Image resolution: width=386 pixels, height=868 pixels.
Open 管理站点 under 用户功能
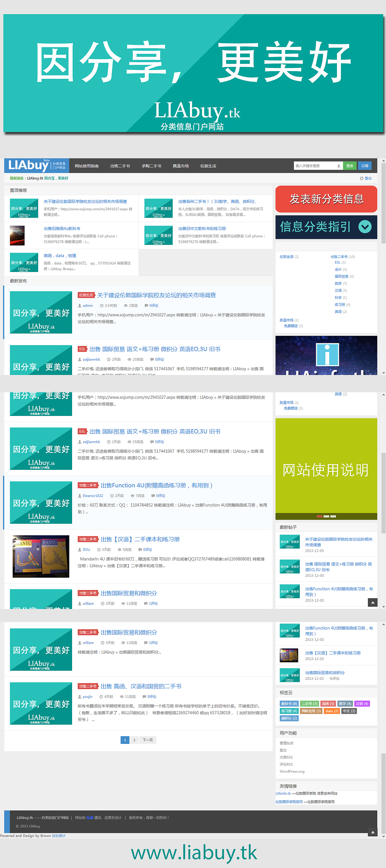click(286, 743)
